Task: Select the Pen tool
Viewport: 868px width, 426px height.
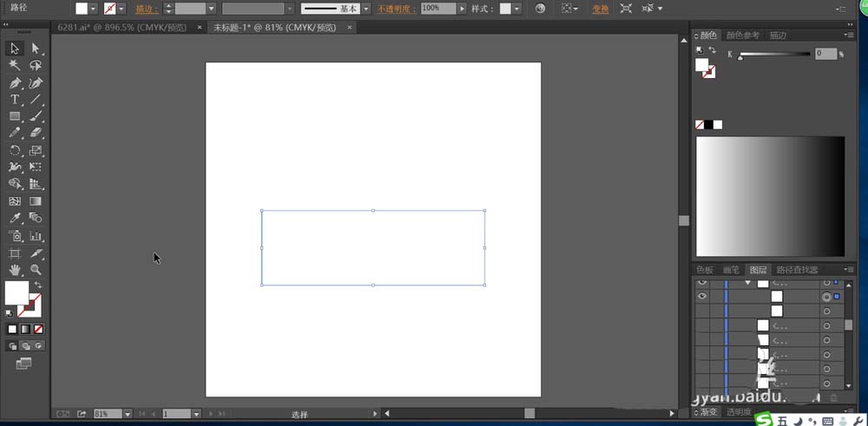Action: pos(15,83)
